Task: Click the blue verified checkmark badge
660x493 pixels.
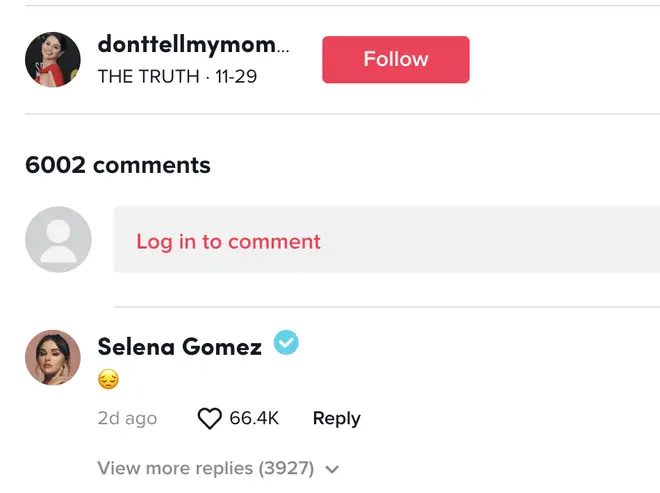Action: (x=286, y=343)
